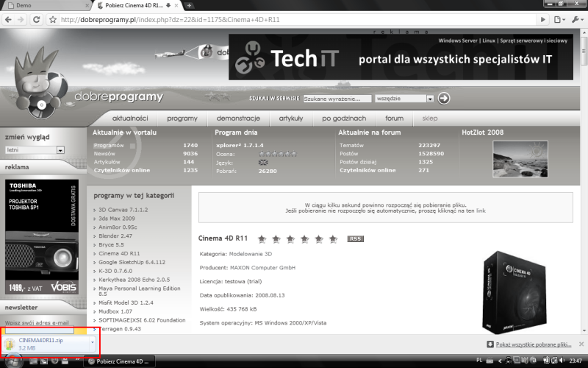Expand the CINEMA4DR11.zip download options arrow
This screenshot has height=368, width=588.
pos(93,342)
